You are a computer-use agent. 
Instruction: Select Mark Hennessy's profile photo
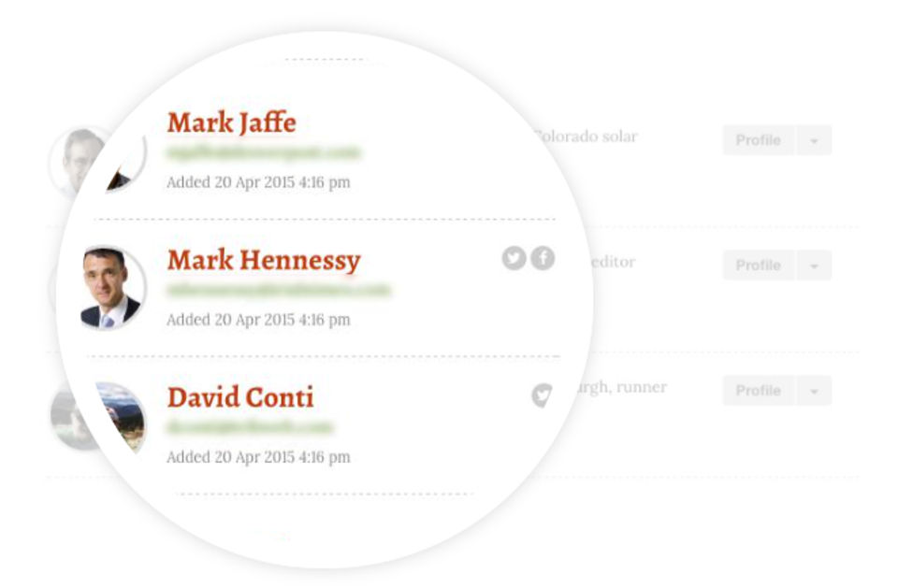click(x=111, y=288)
